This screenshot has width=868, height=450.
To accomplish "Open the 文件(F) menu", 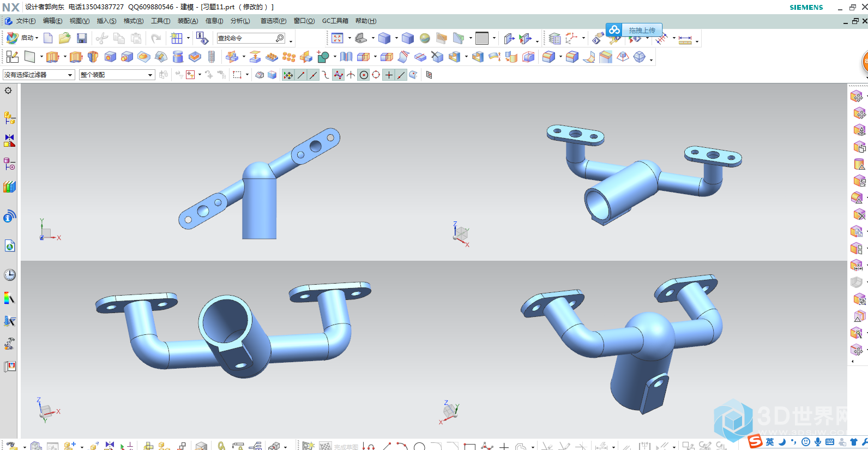I will (x=26, y=21).
